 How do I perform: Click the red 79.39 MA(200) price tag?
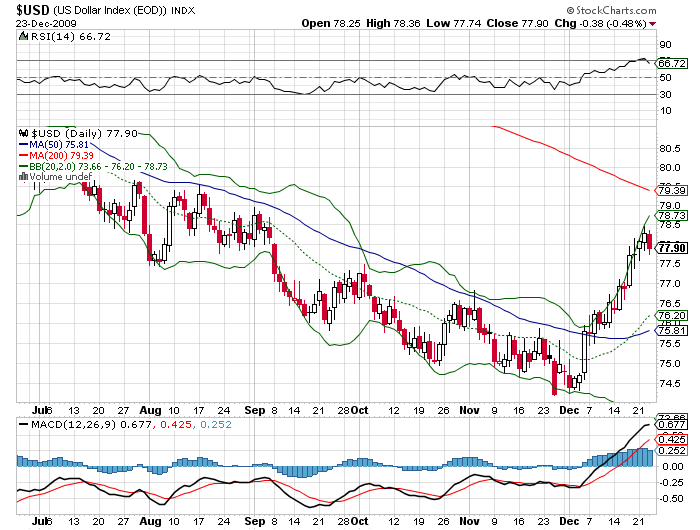671,191
